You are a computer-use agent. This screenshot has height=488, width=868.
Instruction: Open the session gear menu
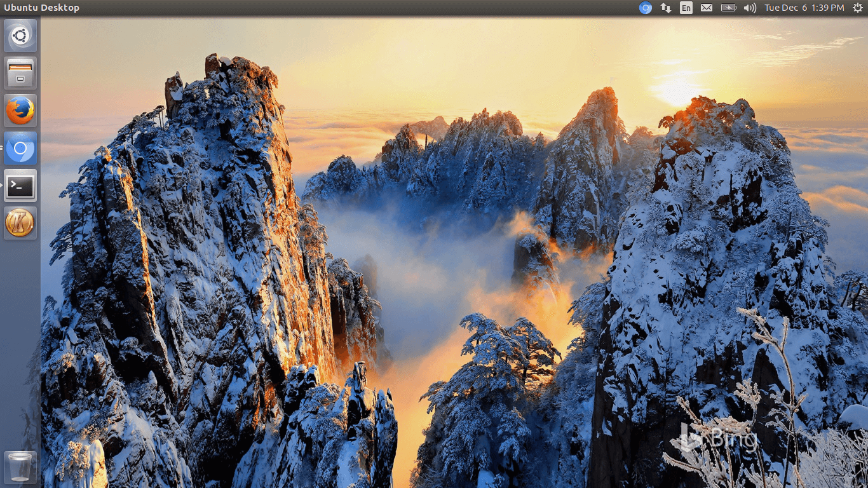[x=857, y=8]
